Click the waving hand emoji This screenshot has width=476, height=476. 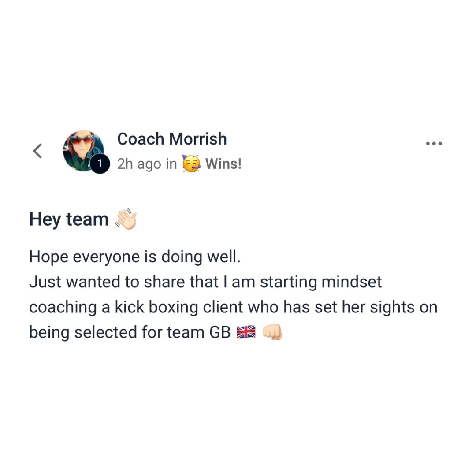pos(126,219)
